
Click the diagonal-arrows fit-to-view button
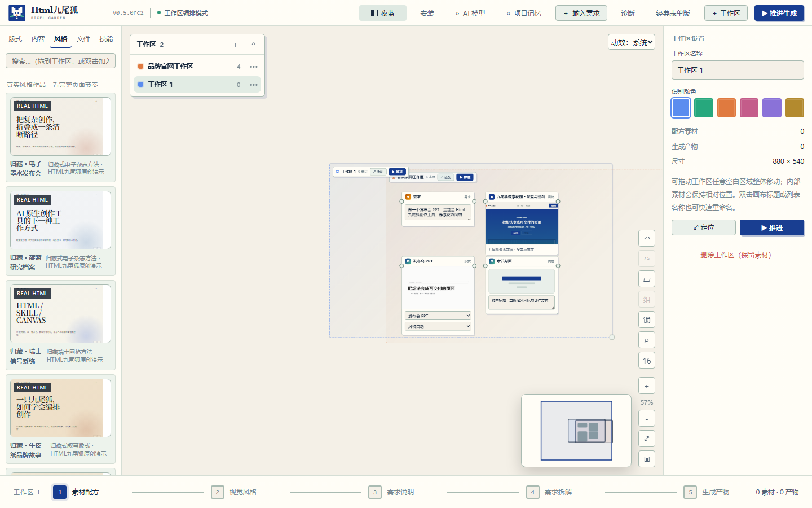pyautogui.click(x=647, y=439)
